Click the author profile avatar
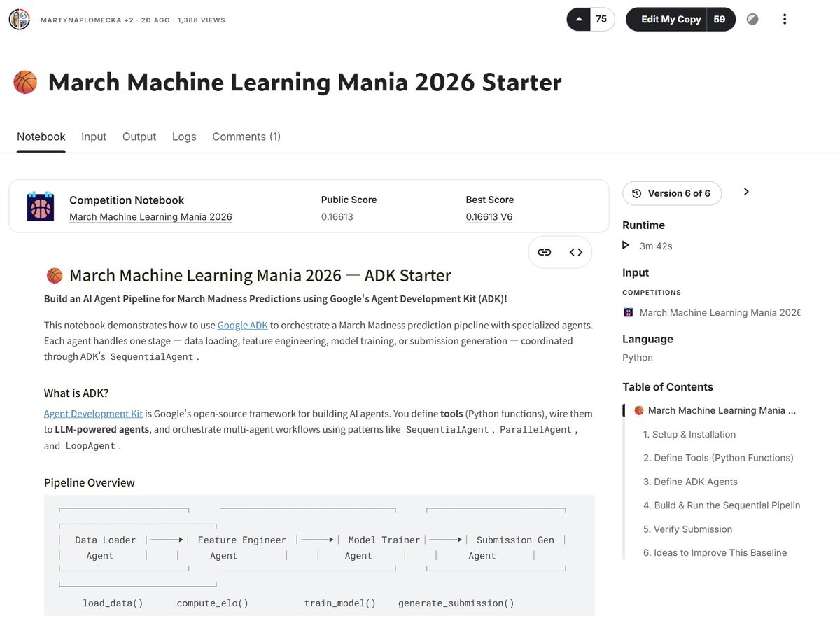This screenshot has width=840, height=621. point(19,20)
